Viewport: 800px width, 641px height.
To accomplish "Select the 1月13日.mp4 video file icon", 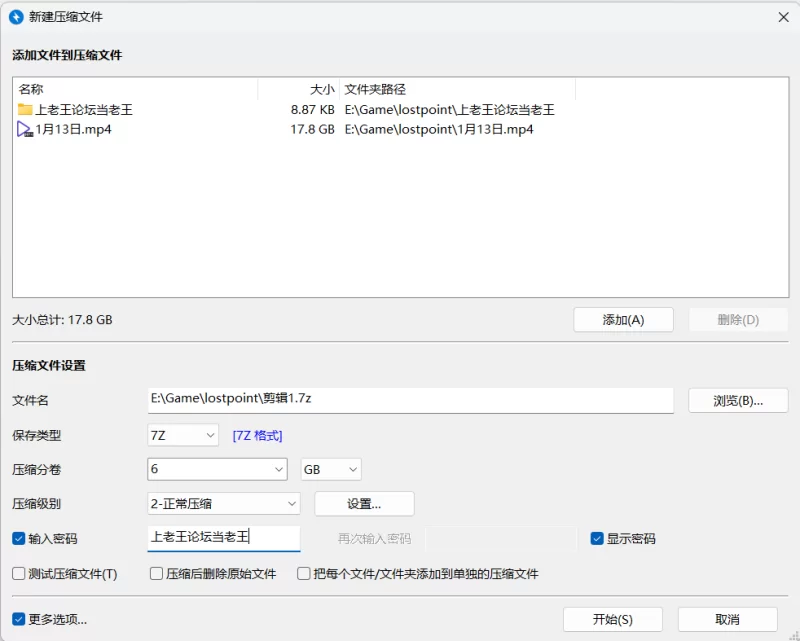I will 25,129.
